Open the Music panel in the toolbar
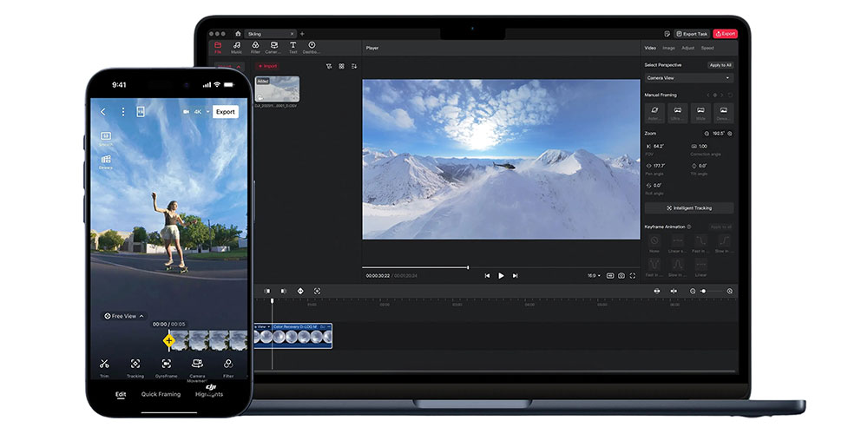The width and height of the screenshot is (868, 434). pyautogui.click(x=236, y=47)
